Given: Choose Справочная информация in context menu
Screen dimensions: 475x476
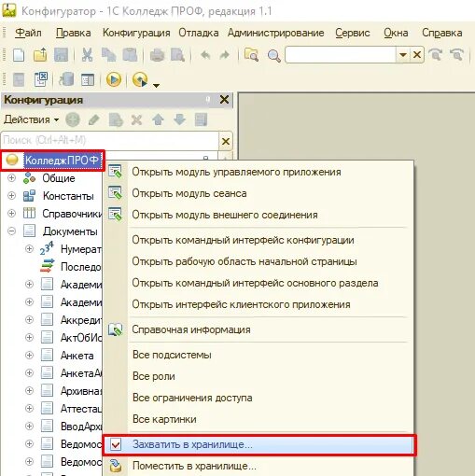Looking at the screenshot, I should coord(258,329).
